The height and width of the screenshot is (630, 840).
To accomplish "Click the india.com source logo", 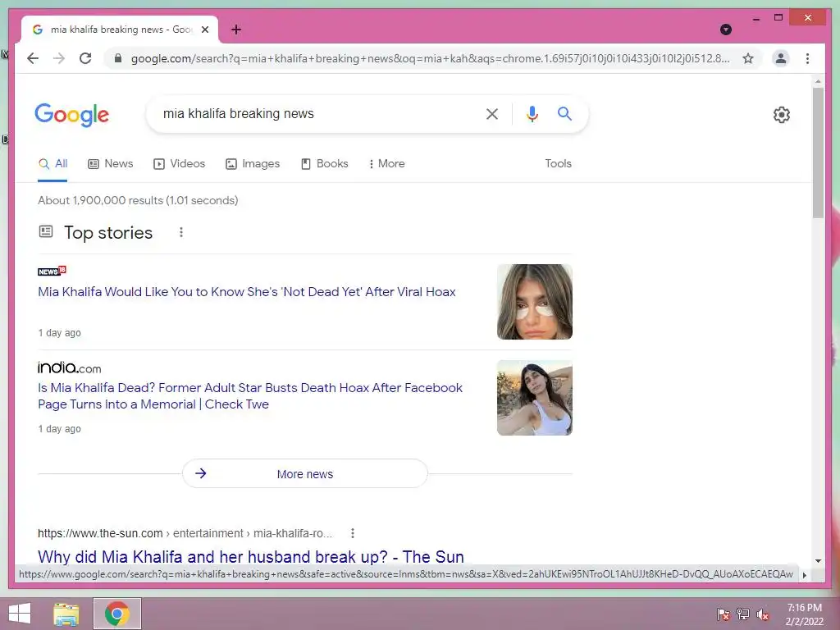I will (69, 367).
